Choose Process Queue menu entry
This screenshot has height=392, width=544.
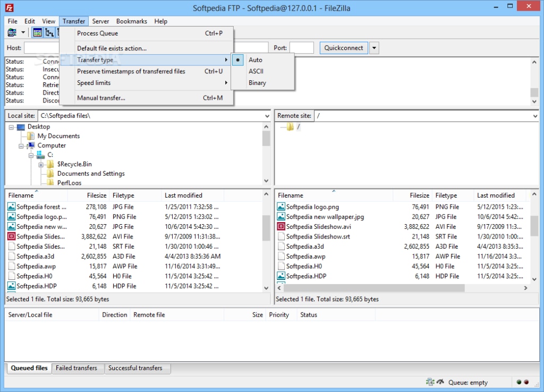click(x=147, y=33)
